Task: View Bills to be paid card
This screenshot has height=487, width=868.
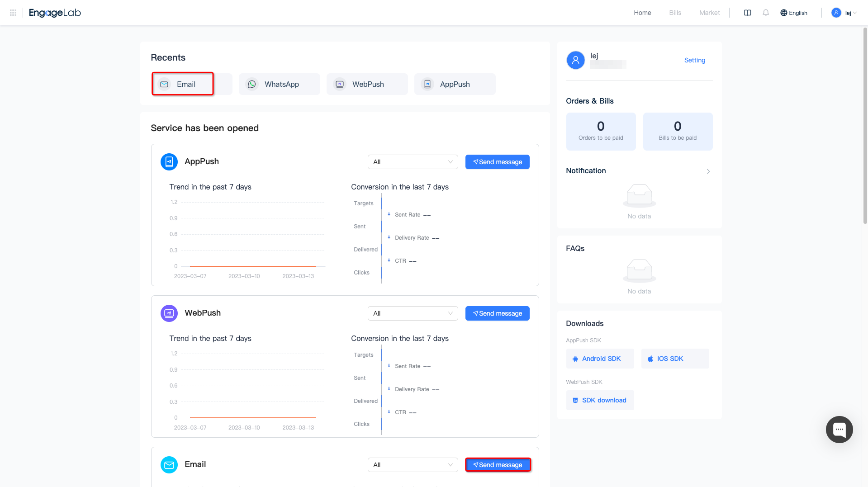Action: [x=678, y=132]
